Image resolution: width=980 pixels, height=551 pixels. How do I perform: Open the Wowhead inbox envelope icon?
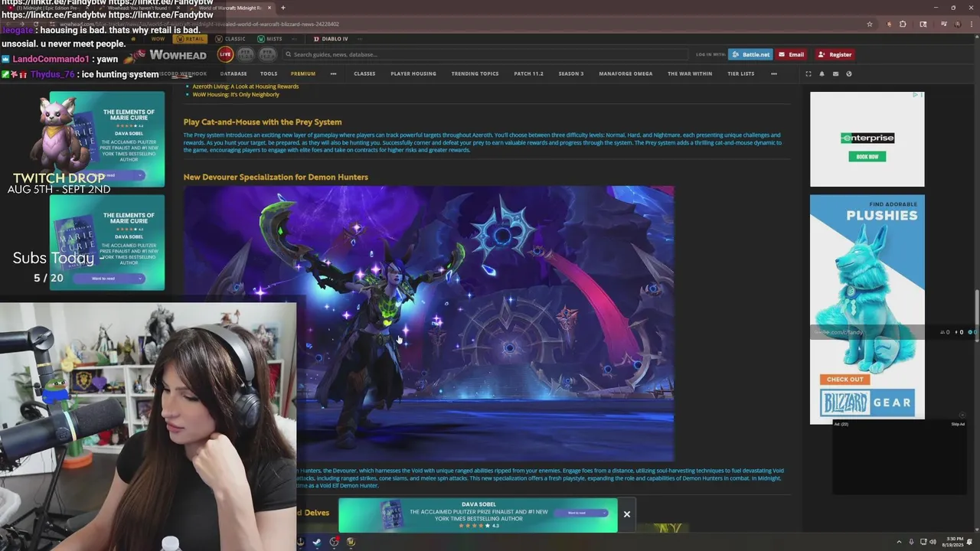pos(835,73)
